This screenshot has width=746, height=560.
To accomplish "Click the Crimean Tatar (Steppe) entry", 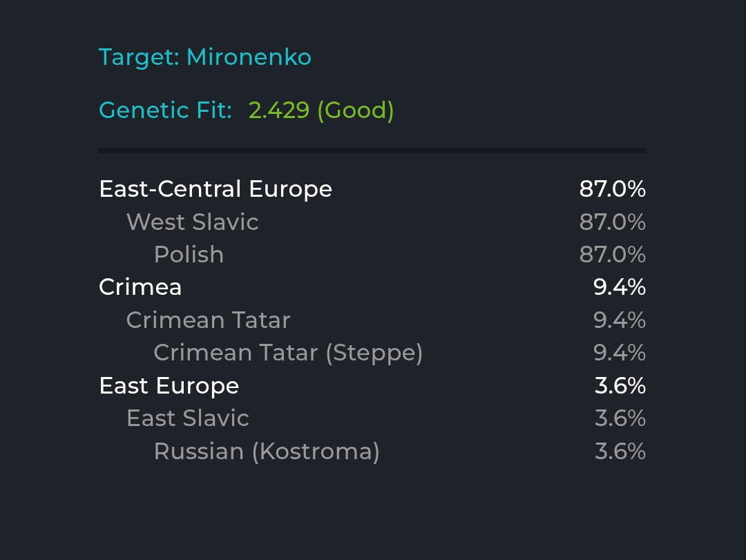I will (288, 353).
